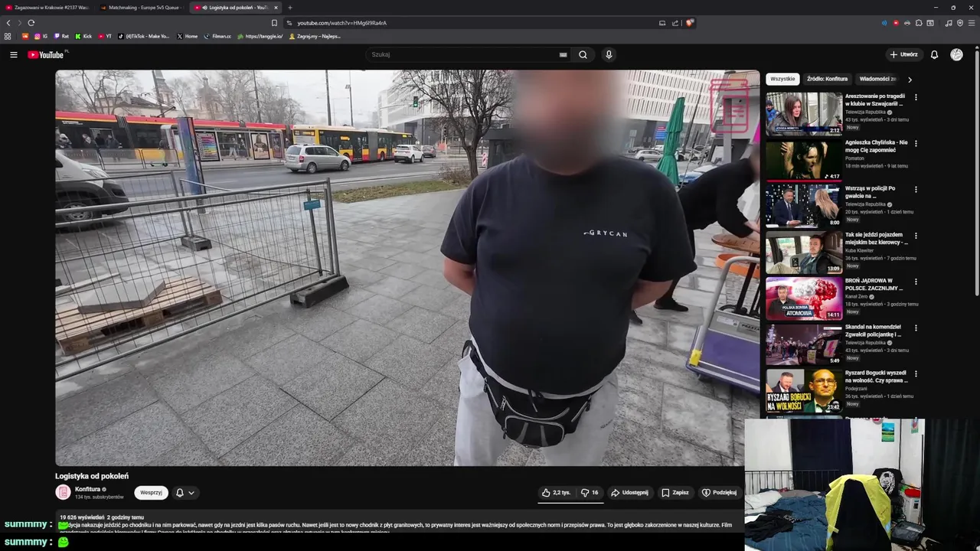Open browser extensions puzzle icon
Viewport: 980px width, 551px height.
point(919,23)
